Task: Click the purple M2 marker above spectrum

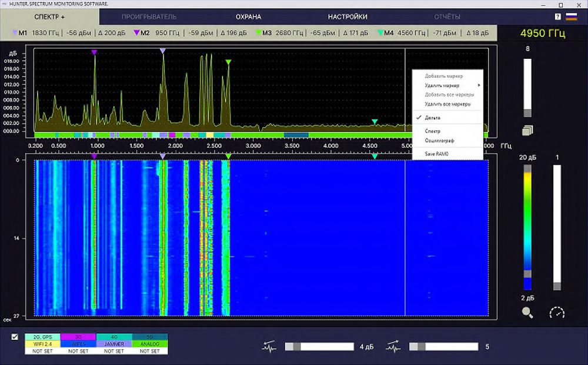Action: point(94,53)
